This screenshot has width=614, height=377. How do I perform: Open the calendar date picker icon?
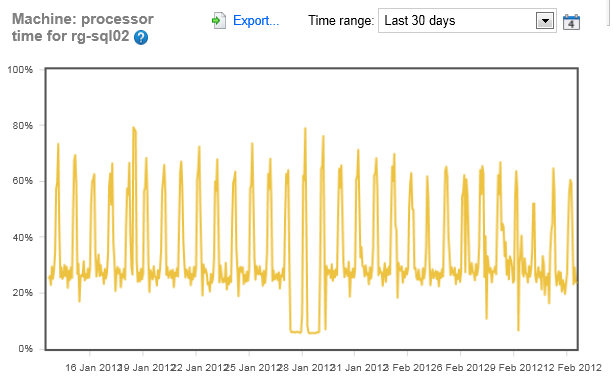click(x=571, y=22)
